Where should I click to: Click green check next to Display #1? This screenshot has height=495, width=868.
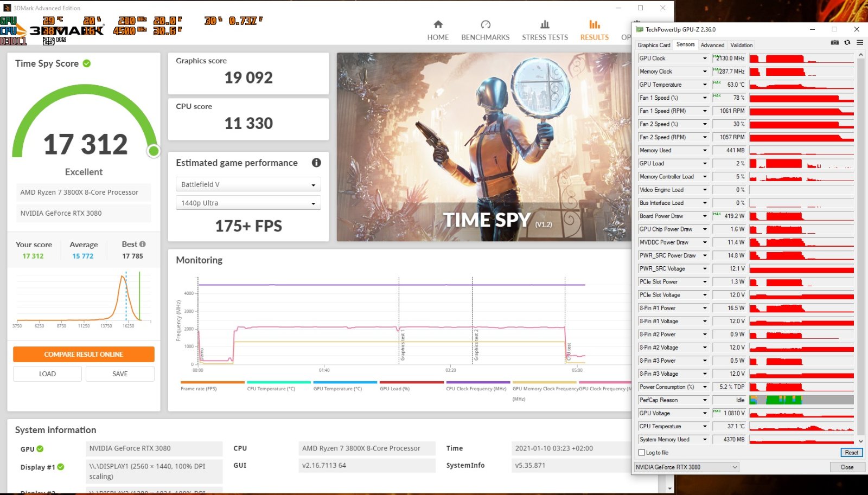(61, 467)
